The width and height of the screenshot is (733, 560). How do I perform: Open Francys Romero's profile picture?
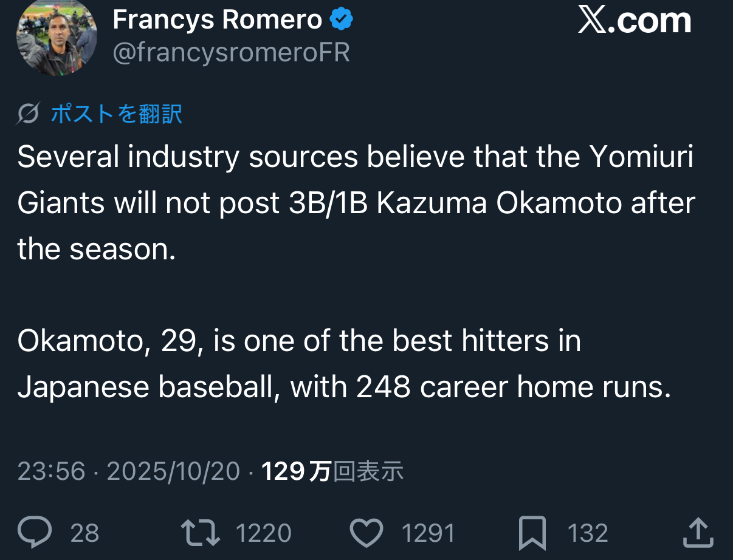click(x=57, y=37)
